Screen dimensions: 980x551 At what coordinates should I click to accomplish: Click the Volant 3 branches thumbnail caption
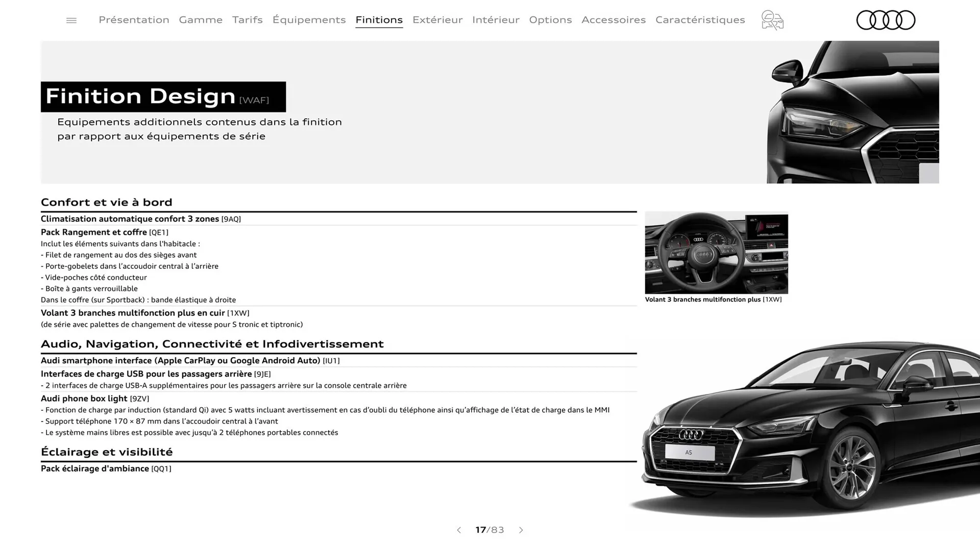point(714,299)
